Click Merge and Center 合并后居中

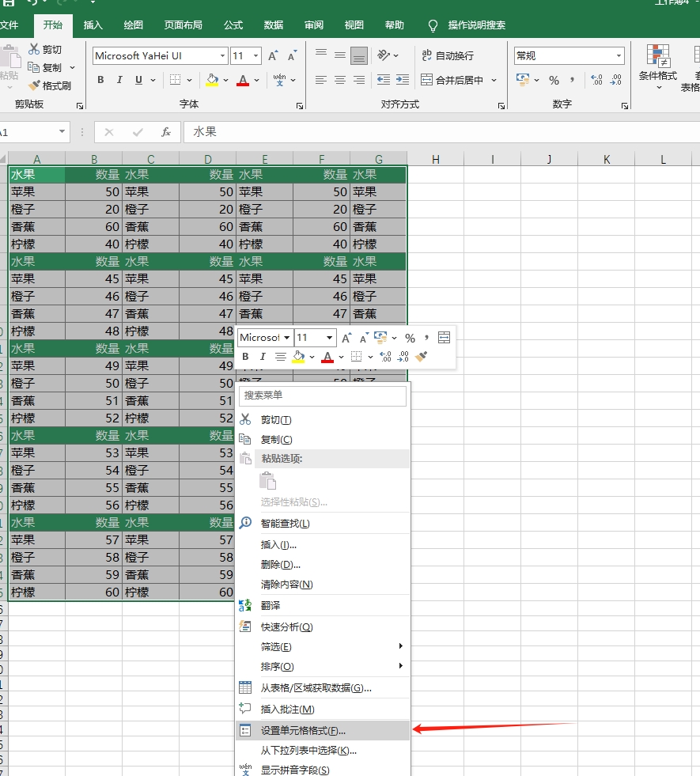(452, 80)
